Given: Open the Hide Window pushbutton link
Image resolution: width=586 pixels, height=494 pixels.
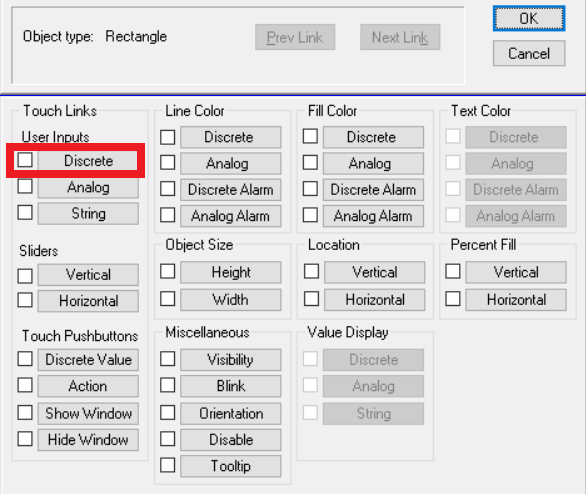Looking at the screenshot, I should pyautogui.click(x=88, y=440).
